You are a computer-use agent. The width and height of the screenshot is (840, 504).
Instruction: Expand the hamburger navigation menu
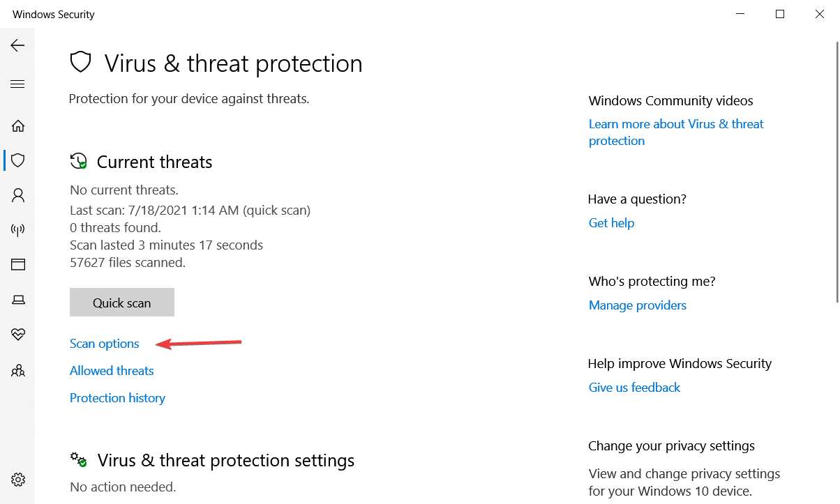[x=17, y=84]
